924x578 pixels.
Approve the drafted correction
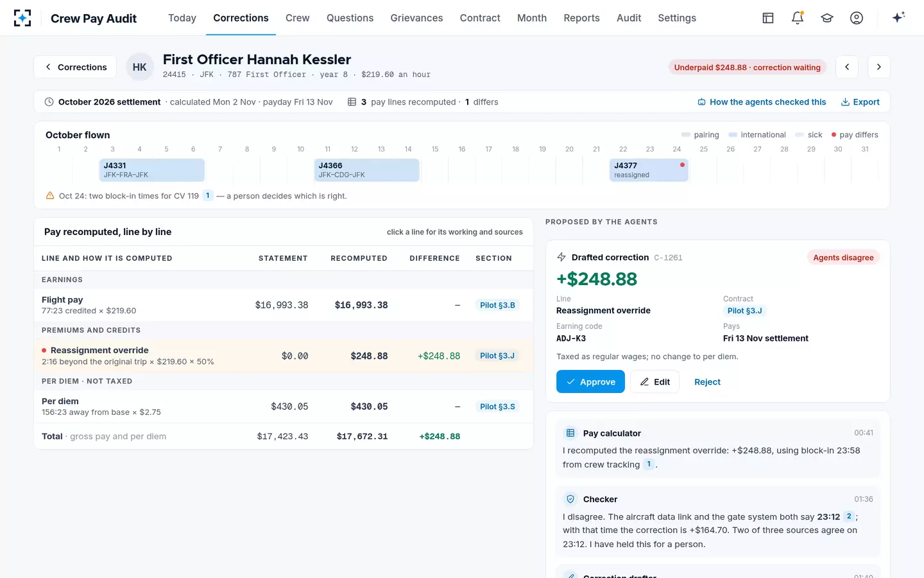click(x=590, y=381)
